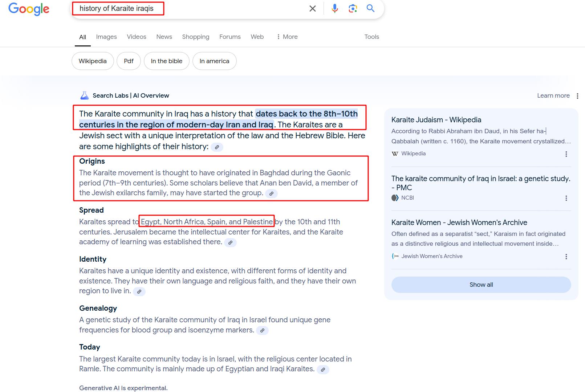Open AI Overview three-dot options menu
The height and width of the screenshot is (392, 585).
[x=577, y=96]
